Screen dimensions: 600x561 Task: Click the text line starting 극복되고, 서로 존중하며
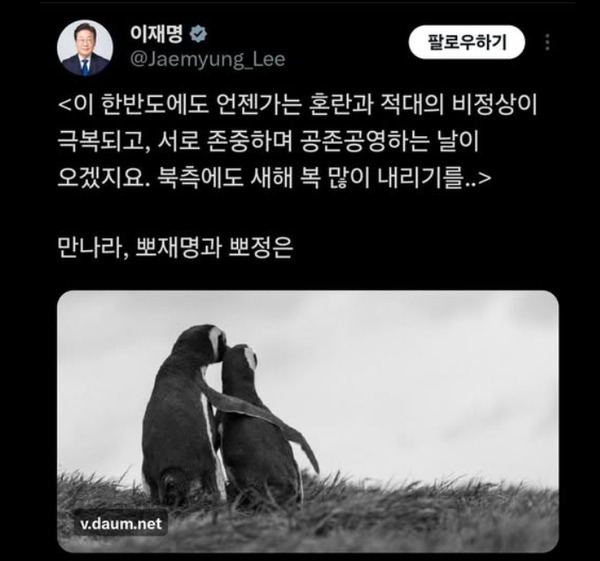point(268,142)
